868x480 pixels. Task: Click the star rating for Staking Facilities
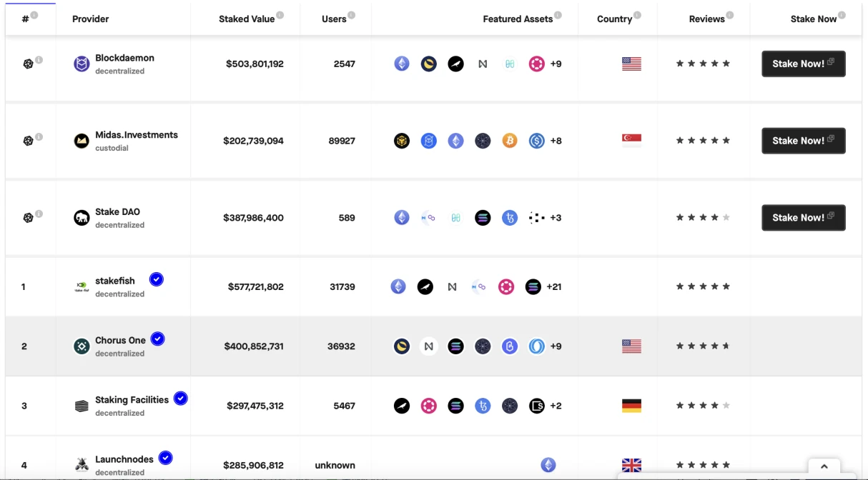[x=703, y=406]
